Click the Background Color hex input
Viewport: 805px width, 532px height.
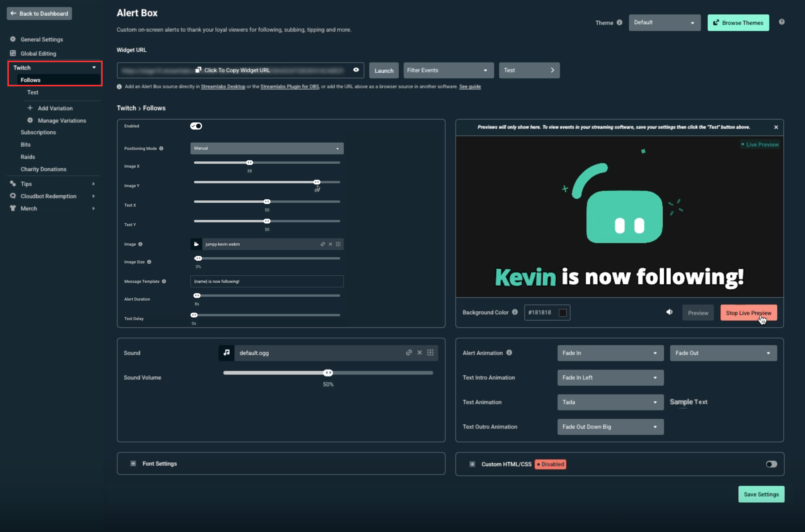click(x=547, y=312)
